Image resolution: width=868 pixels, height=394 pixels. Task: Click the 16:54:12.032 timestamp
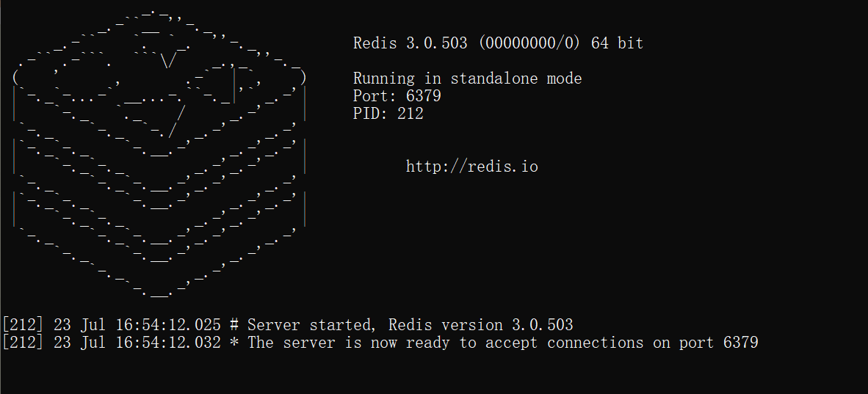coord(168,343)
